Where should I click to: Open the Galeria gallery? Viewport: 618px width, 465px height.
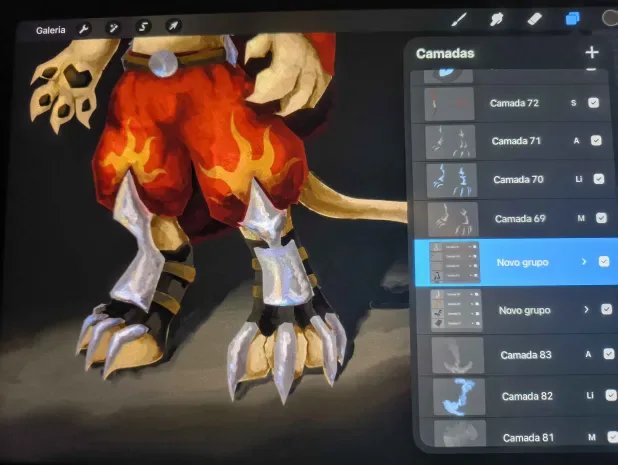click(x=50, y=30)
